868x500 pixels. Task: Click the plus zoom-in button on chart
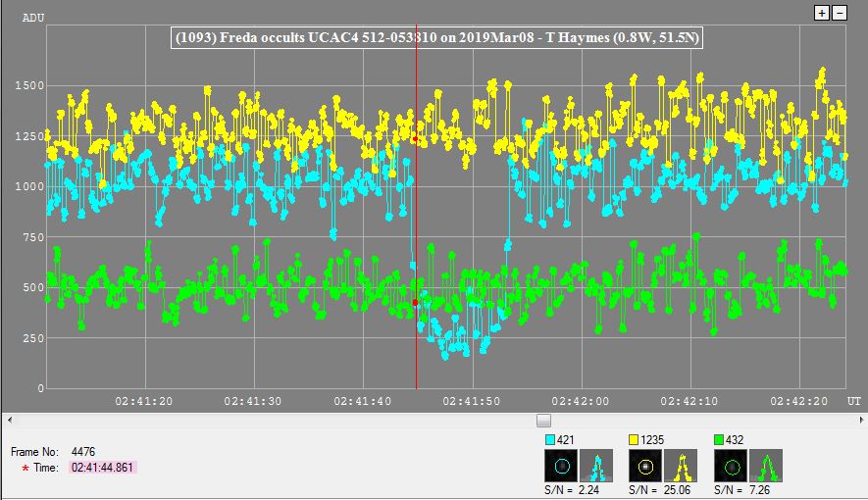coord(823,13)
